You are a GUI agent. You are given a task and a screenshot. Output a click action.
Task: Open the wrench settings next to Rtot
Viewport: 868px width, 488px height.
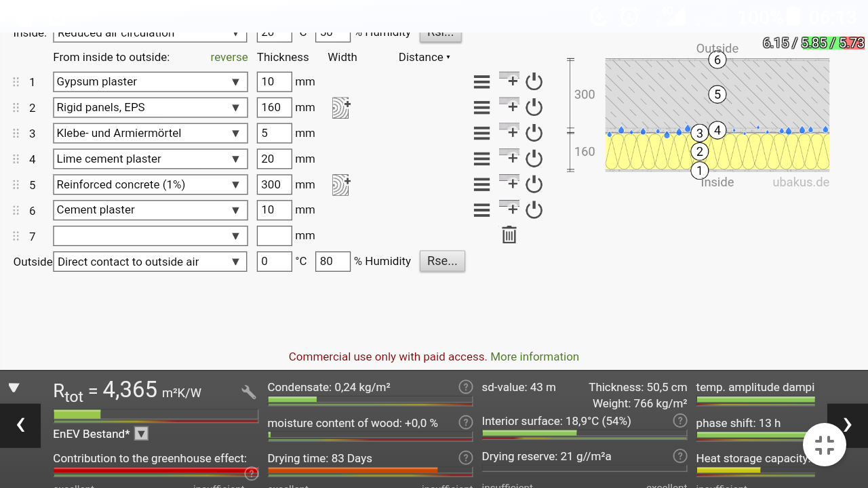[248, 392]
